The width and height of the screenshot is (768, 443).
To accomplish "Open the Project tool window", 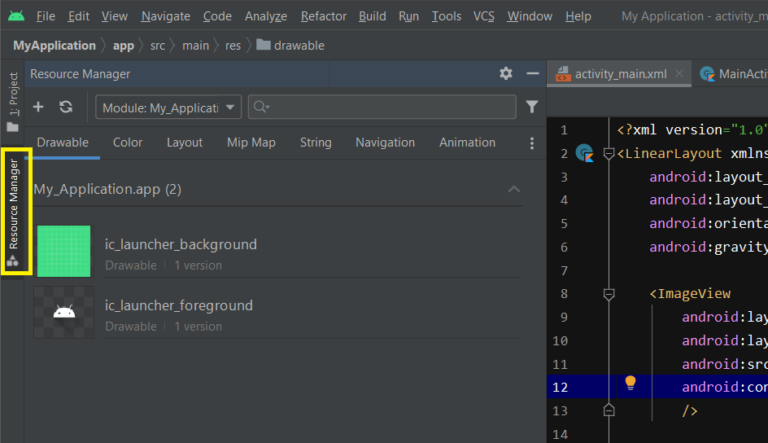I will (13, 102).
